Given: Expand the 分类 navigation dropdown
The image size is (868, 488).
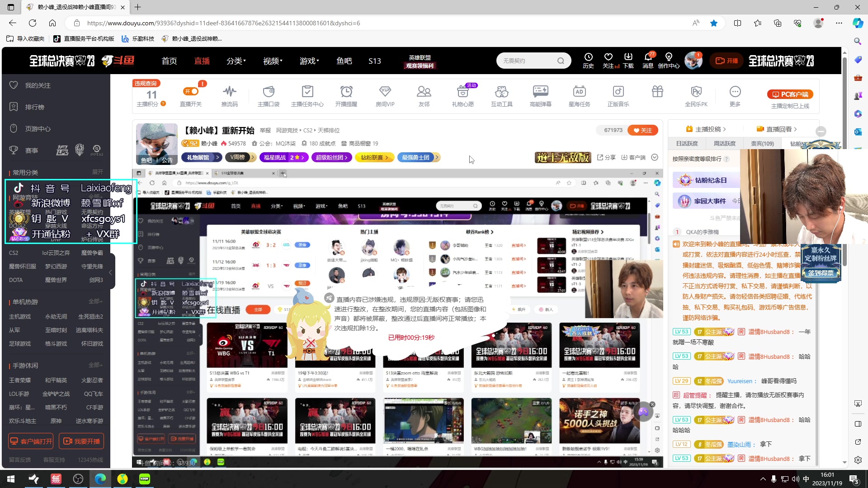Looking at the screenshot, I should coord(236,61).
